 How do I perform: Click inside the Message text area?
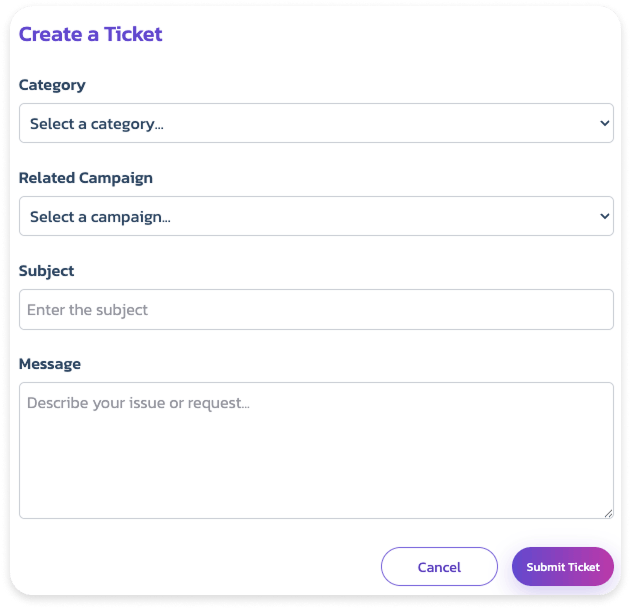(316, 450)
